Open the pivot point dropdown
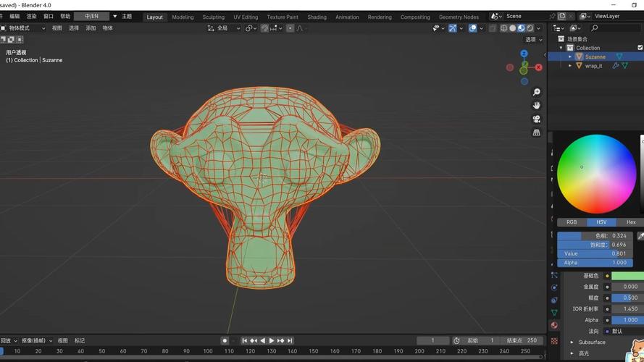The width and height of the screenshot is (644, 362). pyautogui.click(x=251, y=28)
